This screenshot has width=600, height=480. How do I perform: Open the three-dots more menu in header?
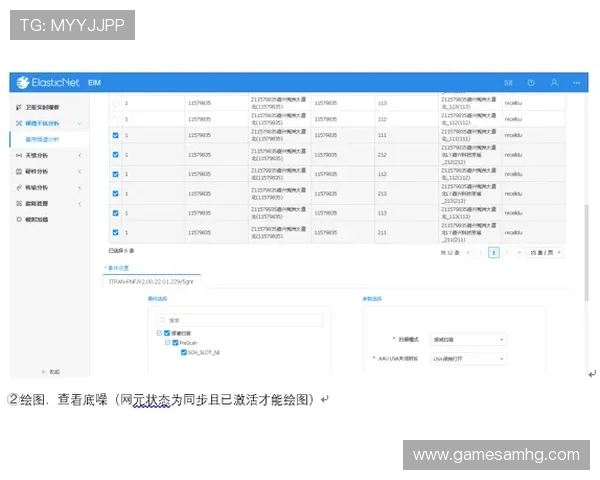pyautogui.click(x=577, y=83)
